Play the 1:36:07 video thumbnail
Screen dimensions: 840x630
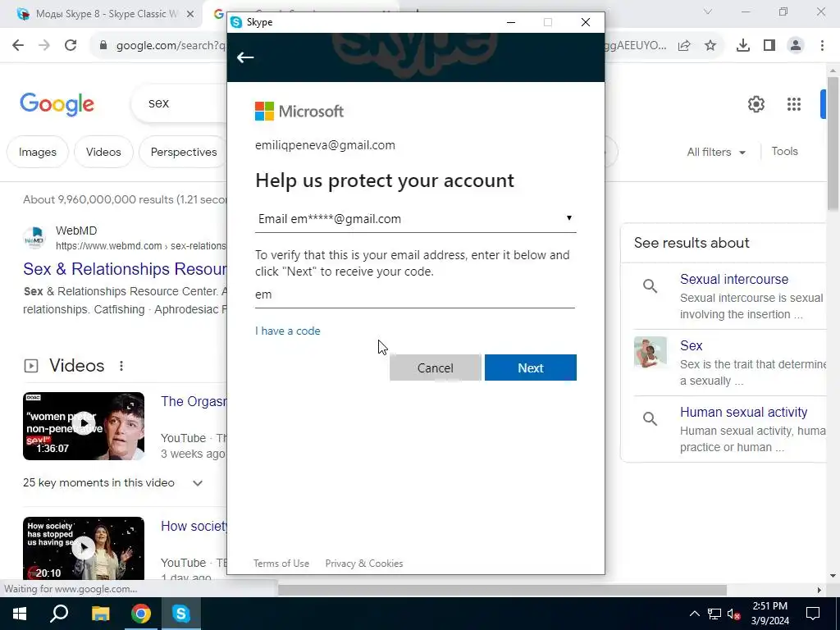(x=84, y=426)
